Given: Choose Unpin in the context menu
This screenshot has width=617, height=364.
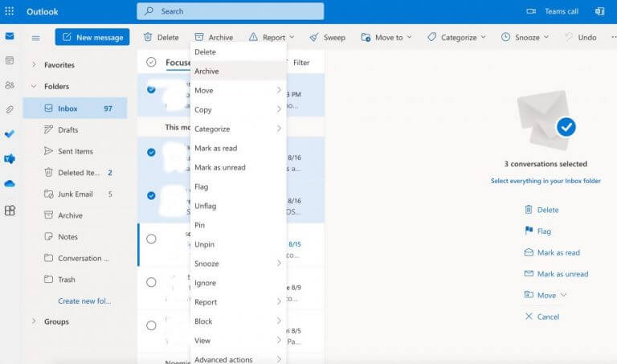Looking at the screenshot, I should point(238,244).
